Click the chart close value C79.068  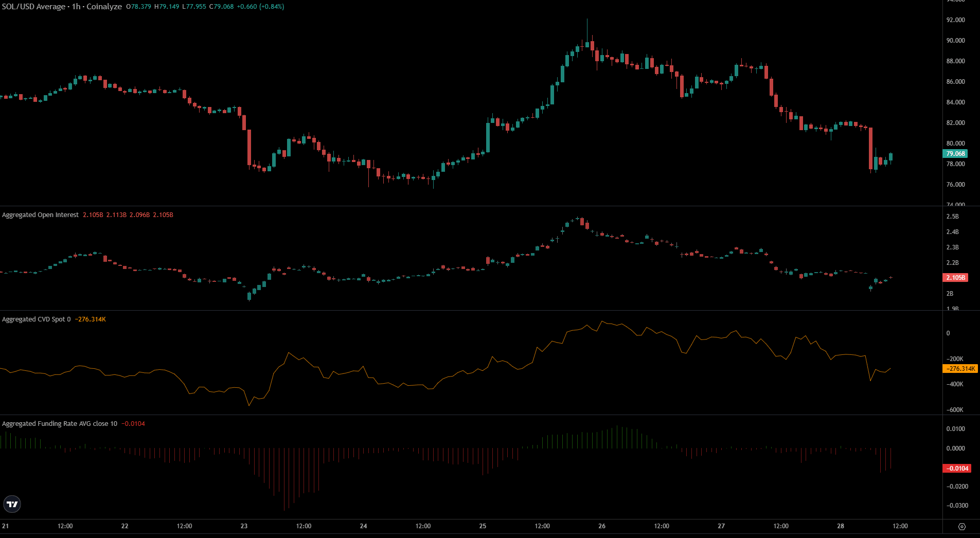(221, 7)
